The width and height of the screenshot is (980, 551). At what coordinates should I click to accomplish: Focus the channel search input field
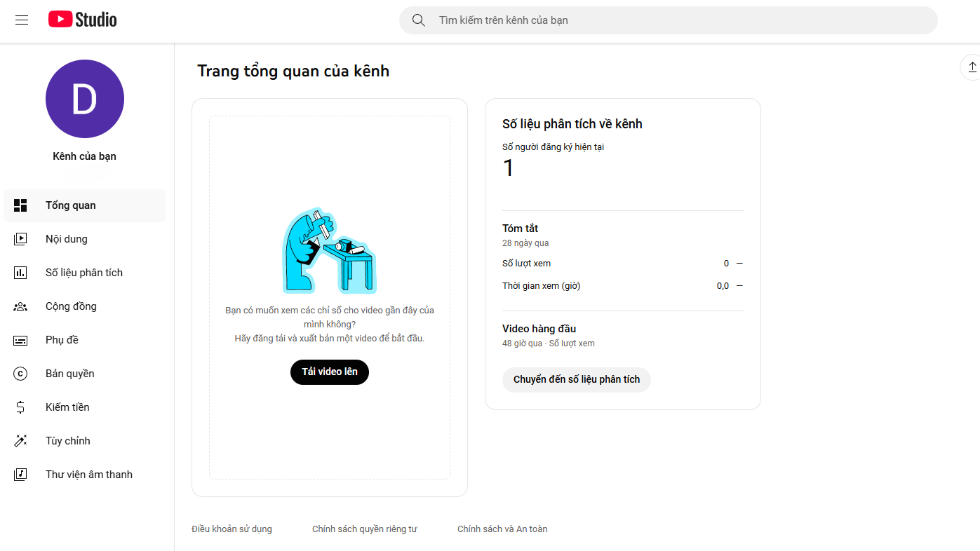(677, 20)
